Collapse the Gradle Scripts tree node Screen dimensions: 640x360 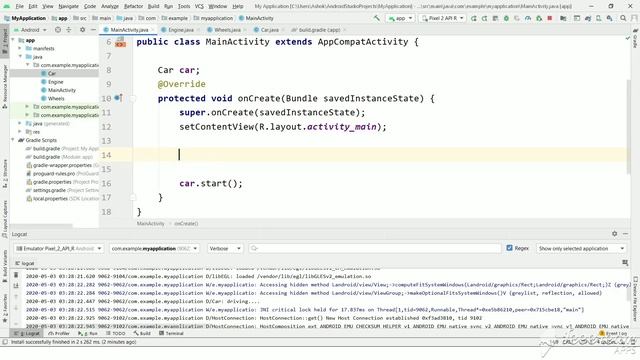point(13,140)
